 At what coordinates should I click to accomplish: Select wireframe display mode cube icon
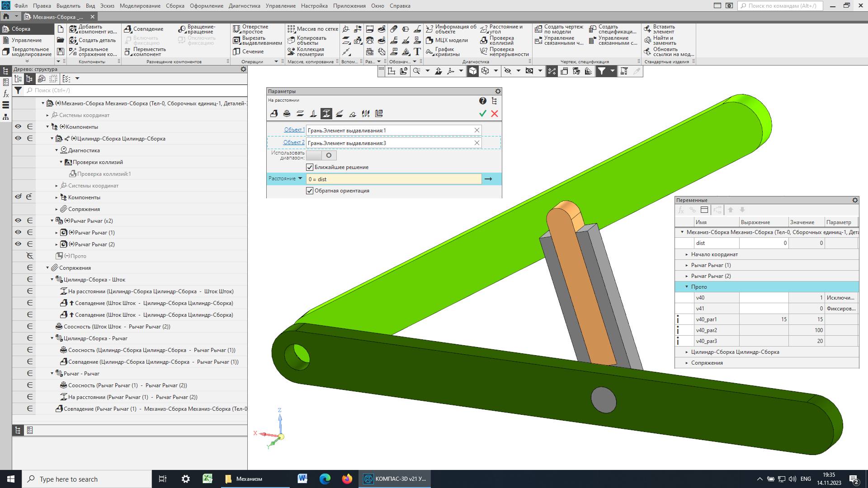(x=485, y=71)
